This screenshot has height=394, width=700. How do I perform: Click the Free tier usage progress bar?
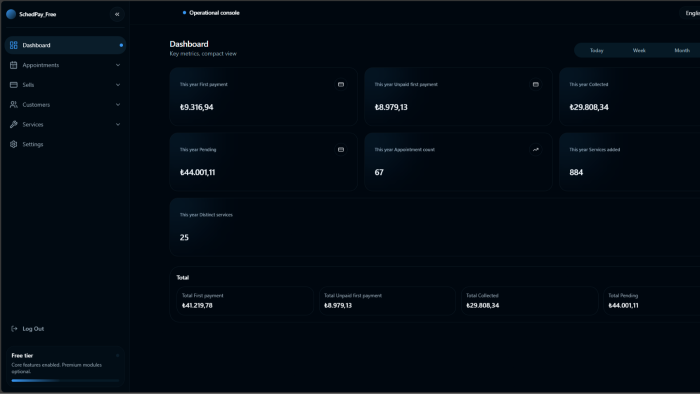pyautogui.click(x=65, y=381)
